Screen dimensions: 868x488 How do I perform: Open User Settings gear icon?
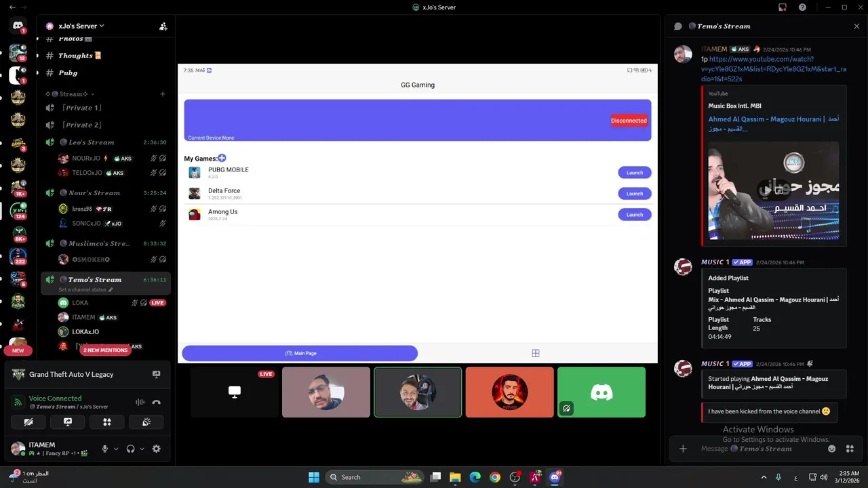pyautogui.click(x=157, y=449)
